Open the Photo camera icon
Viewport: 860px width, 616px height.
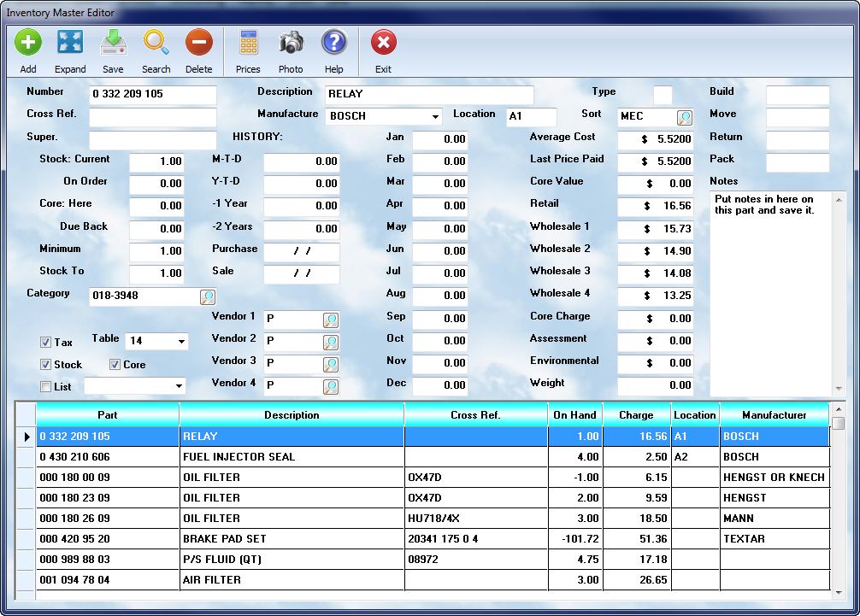291,43
